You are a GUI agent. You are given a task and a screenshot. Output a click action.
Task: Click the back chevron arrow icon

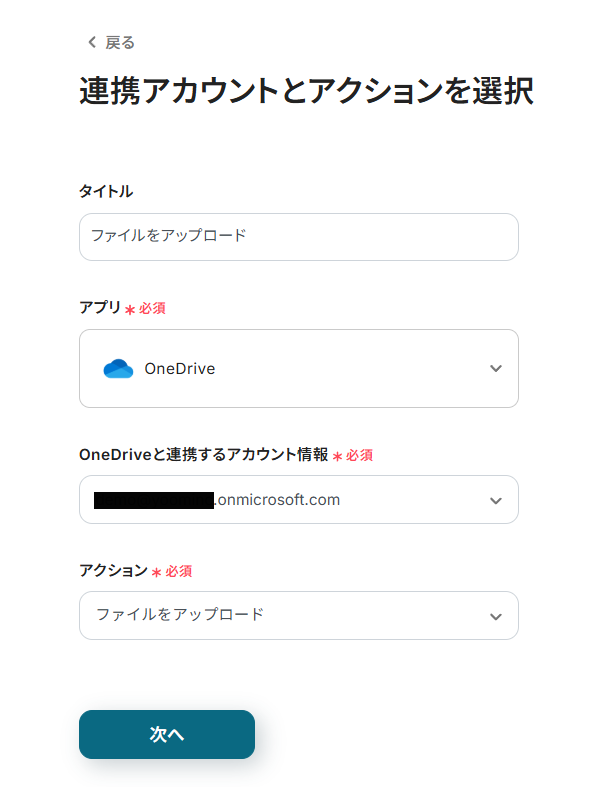tap(92, 42)
